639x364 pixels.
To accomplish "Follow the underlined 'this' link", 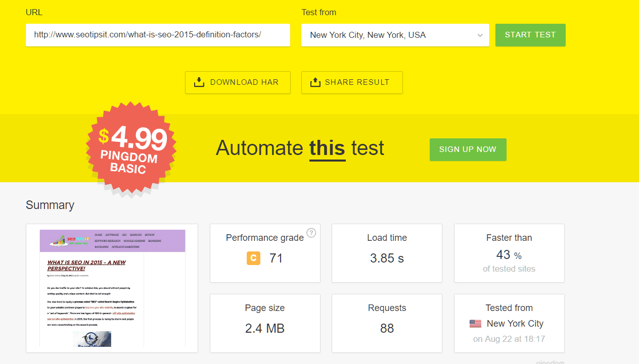I will [327, 148].
